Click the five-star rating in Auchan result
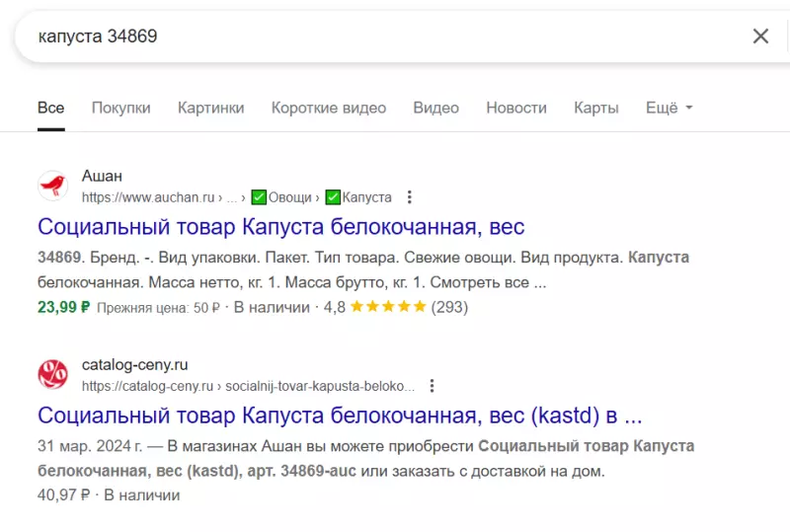790x532 pixels. pos(387,307)
